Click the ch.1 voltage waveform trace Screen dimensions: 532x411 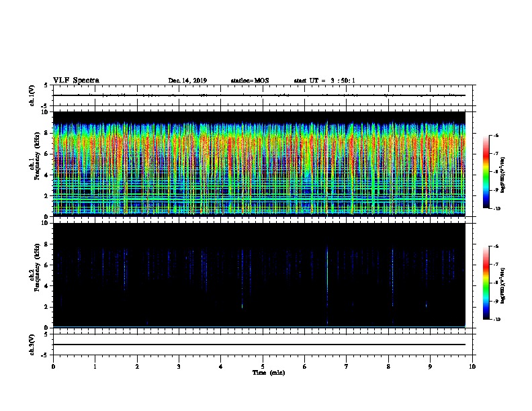click(x=259, y=95)
